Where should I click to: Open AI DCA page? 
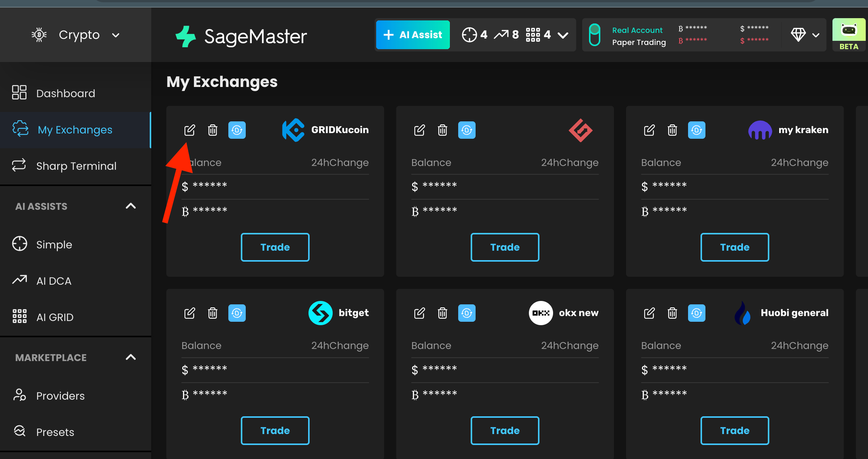point(76,281)
